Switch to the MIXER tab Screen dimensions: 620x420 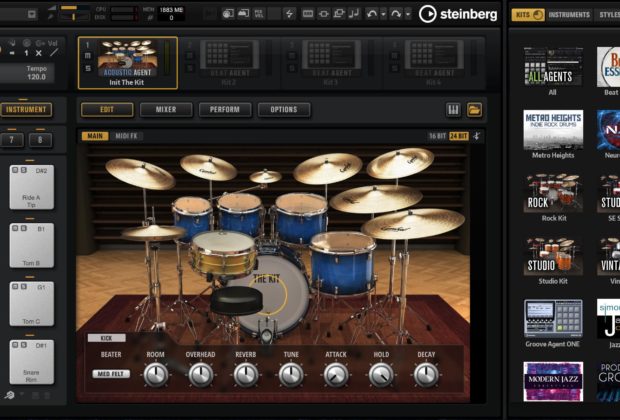(x=166, y=110)
